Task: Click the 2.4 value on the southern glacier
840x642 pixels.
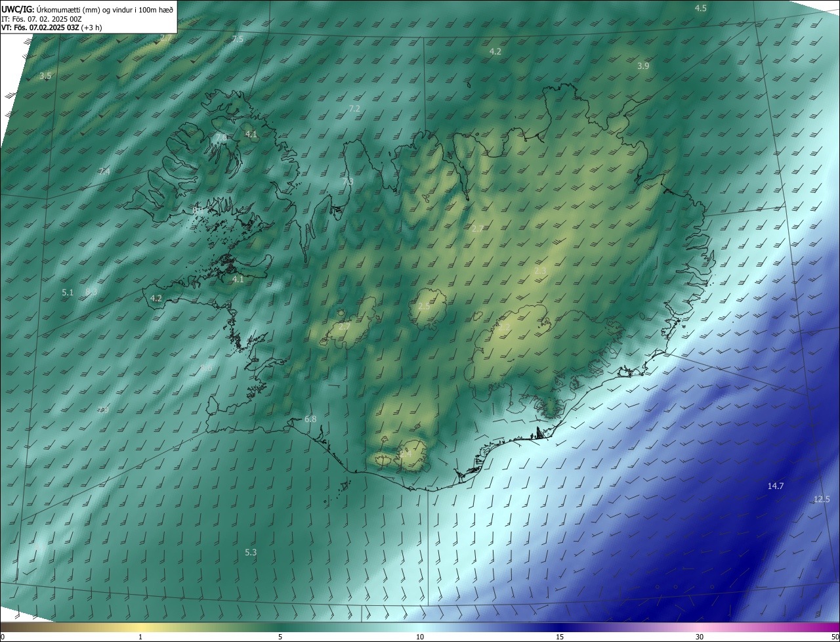Action: pyautogui.click(x=406, y=454)
